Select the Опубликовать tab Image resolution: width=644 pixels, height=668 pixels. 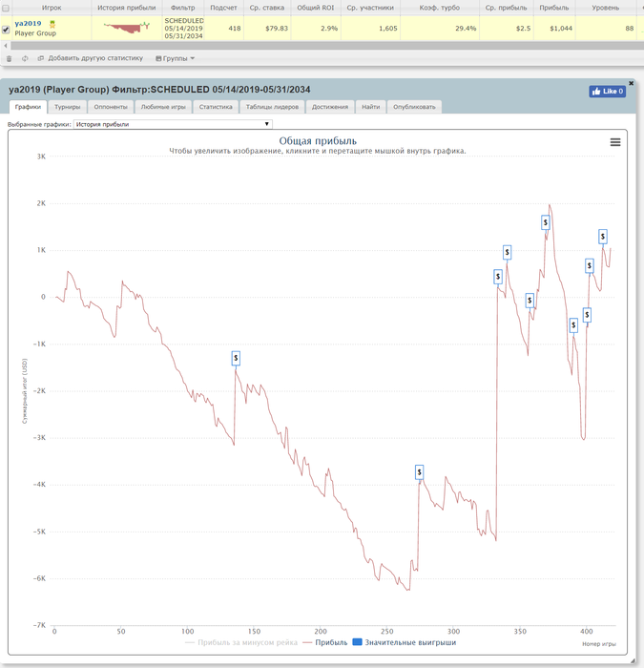coord(414,107)
